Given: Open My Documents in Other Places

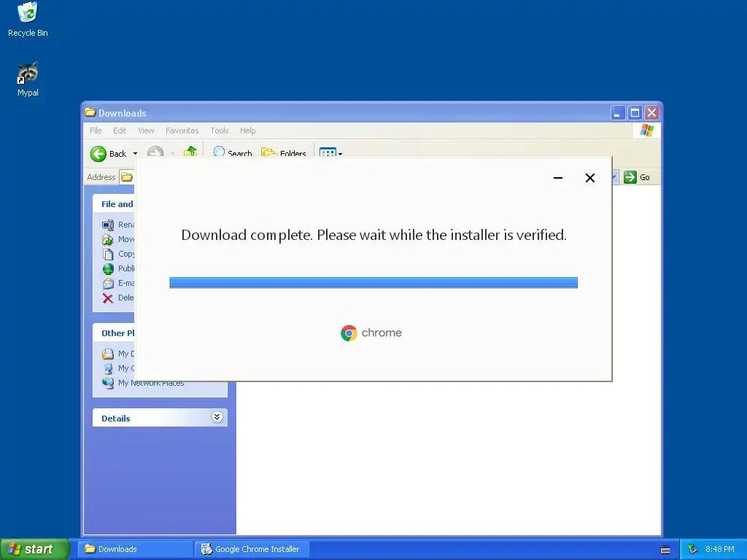Looking at the screenshot, I should tap(118, 354).
